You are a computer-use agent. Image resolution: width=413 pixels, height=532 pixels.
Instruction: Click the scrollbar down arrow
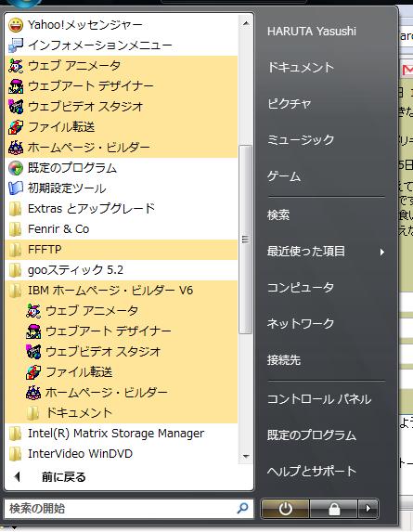tap(246, 457)
